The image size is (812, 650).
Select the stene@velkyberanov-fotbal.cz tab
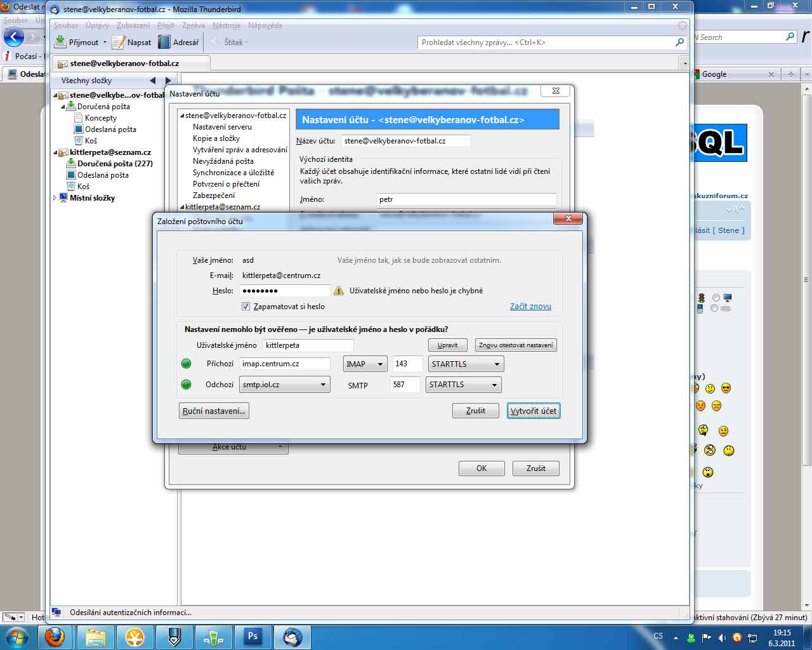point(131,63)
